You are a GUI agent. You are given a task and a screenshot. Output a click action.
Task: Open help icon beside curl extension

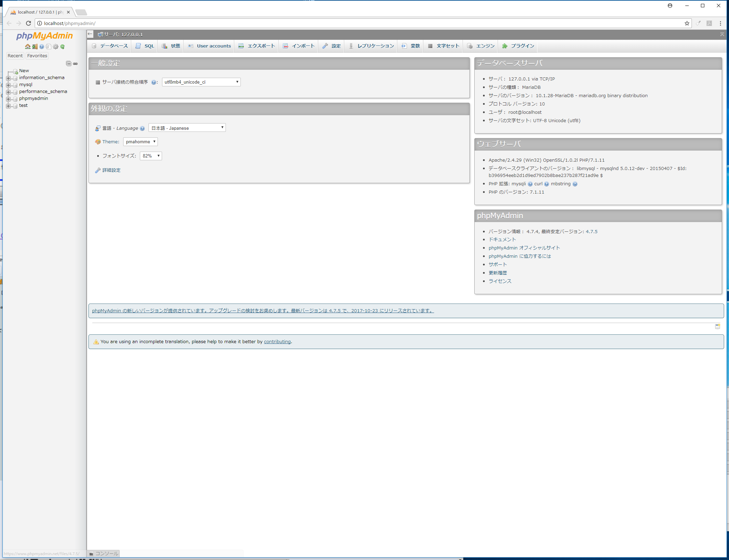click(546, 184)
